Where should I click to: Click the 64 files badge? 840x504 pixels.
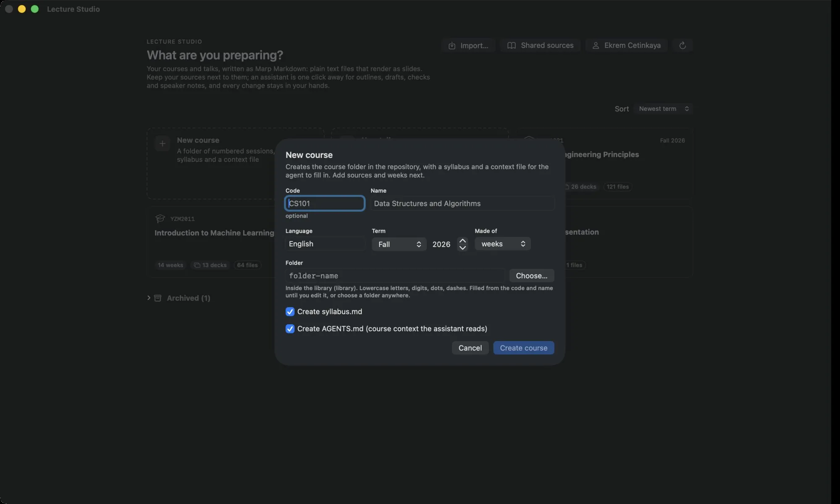[x=247, y=265]
